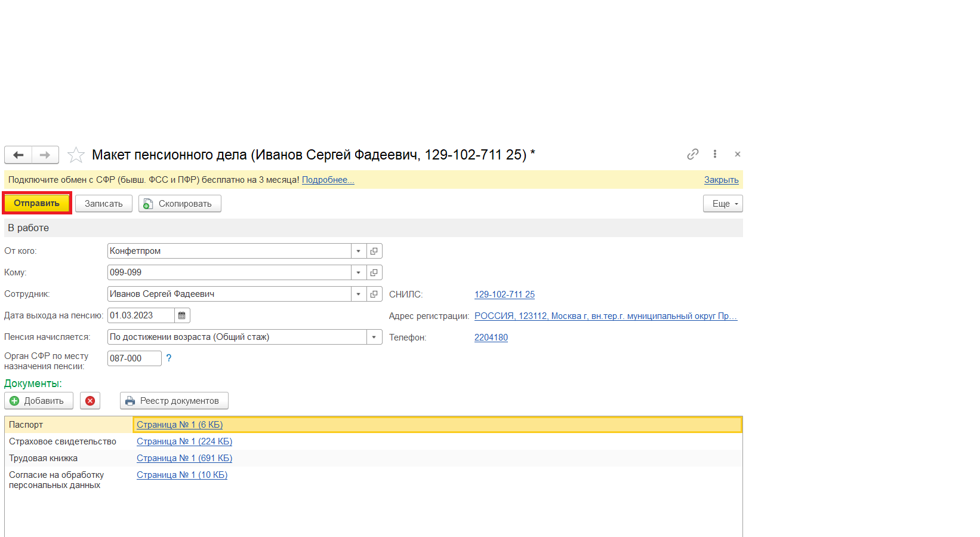Expand the "Кому" dropdown list
The height and width of the screenshot is (537, 980).
(359, 272)
